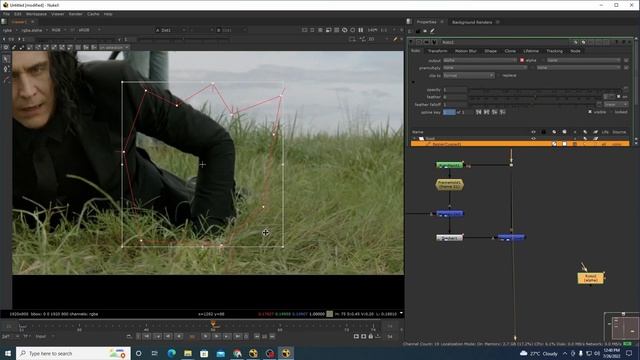
Task: Toggle the visible checkbox
Action: click(590, 112)
